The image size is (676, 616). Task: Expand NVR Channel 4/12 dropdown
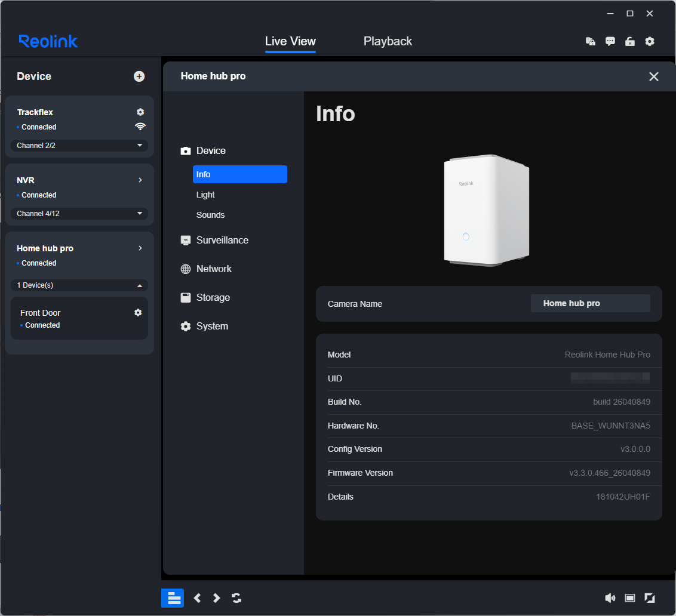pyautogui.click(x=79, y=213)
